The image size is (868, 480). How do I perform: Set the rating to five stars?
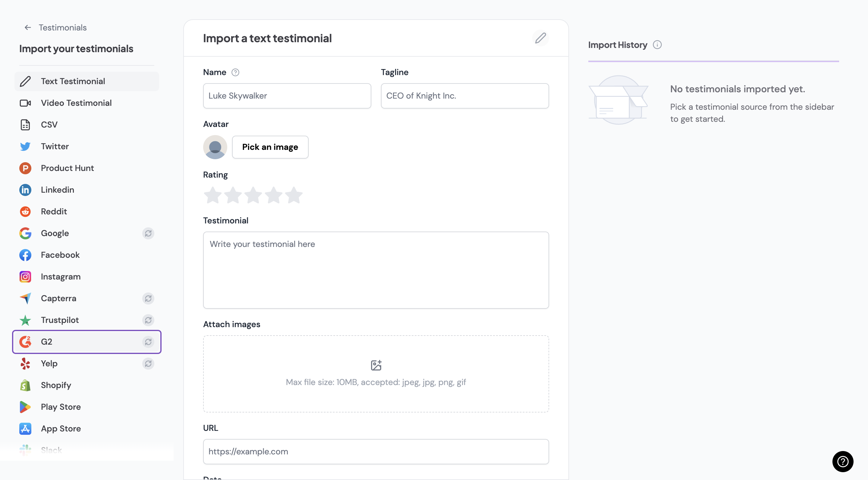[x=294, y=195]
